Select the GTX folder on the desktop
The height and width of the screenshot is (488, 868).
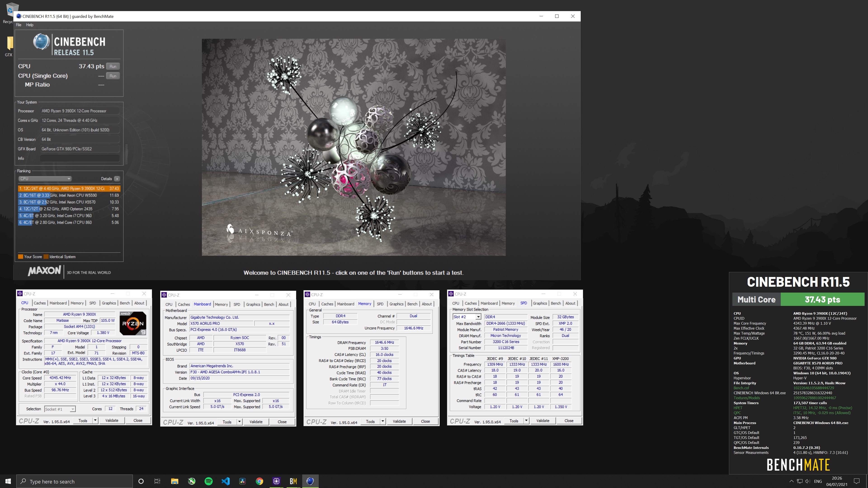[9, 46]
